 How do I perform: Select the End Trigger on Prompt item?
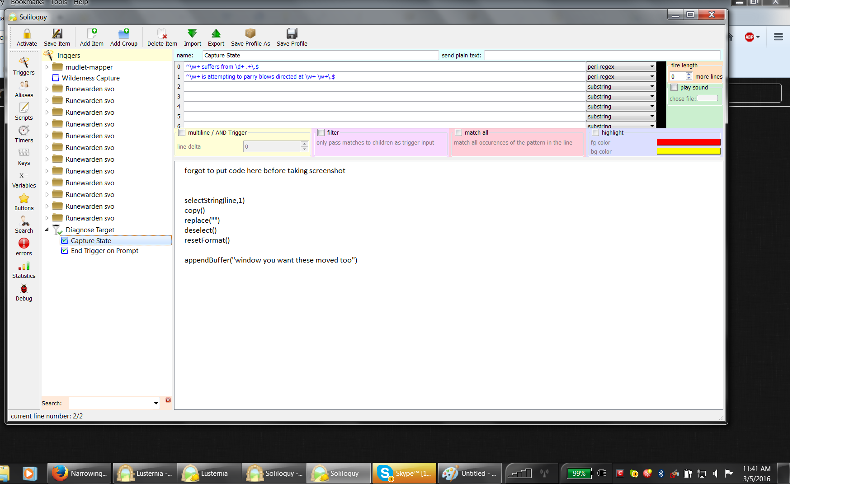coord(104,250)
